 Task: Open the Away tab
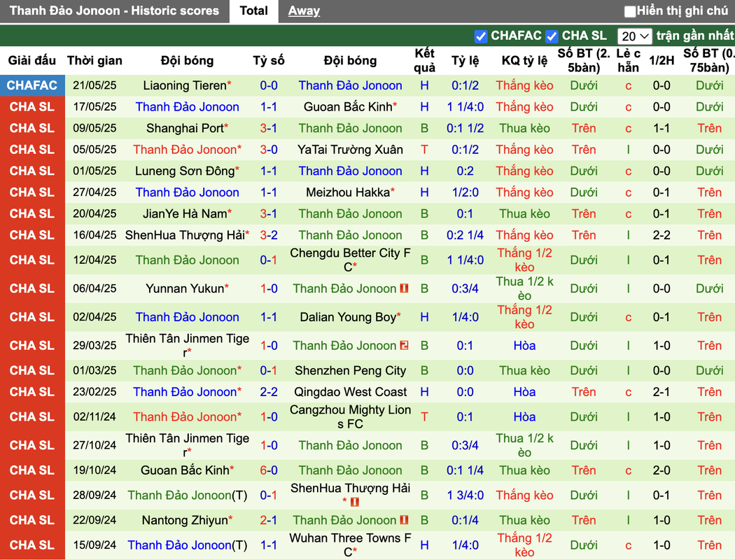(304, 10)
